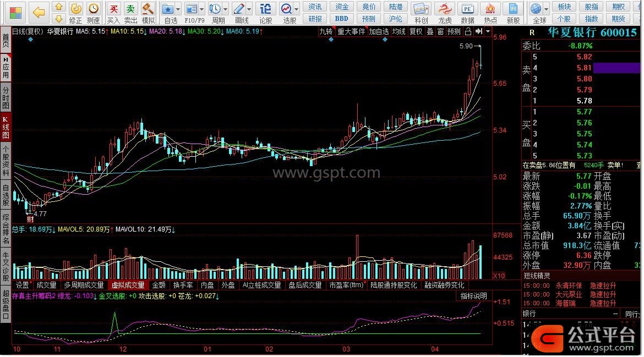Toggle 重大事件 major events display

pos(351,31)
